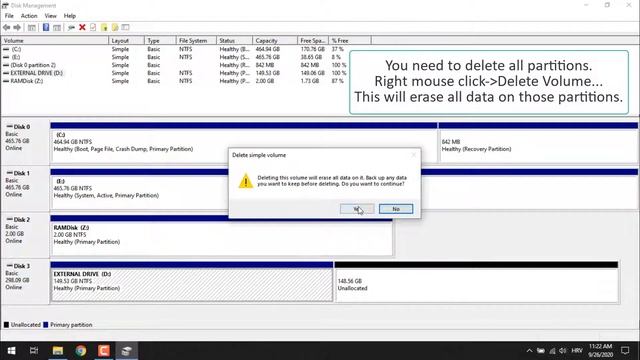Click the cloud/drive tray icon
This screenshot has height=360, width=640.
point(541,351)
